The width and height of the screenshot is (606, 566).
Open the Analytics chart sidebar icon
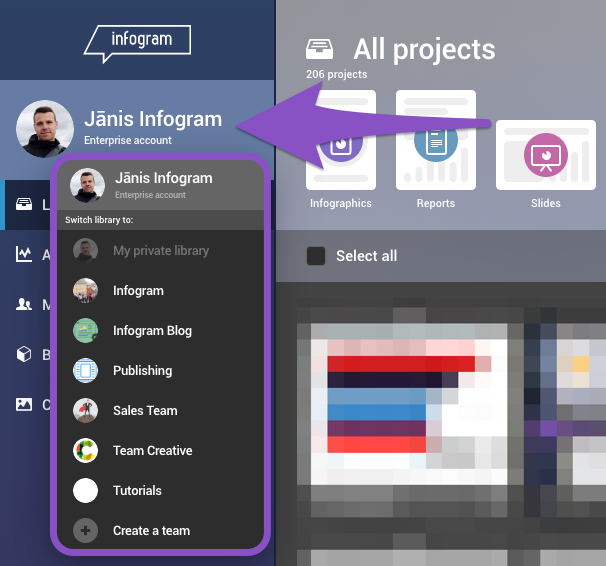click(24, 254)
